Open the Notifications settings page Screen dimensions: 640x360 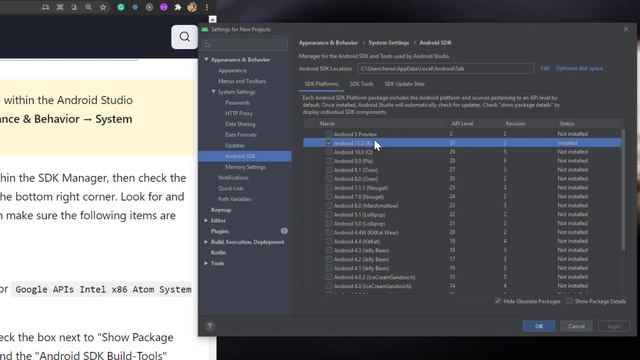(x=233, y=178)
